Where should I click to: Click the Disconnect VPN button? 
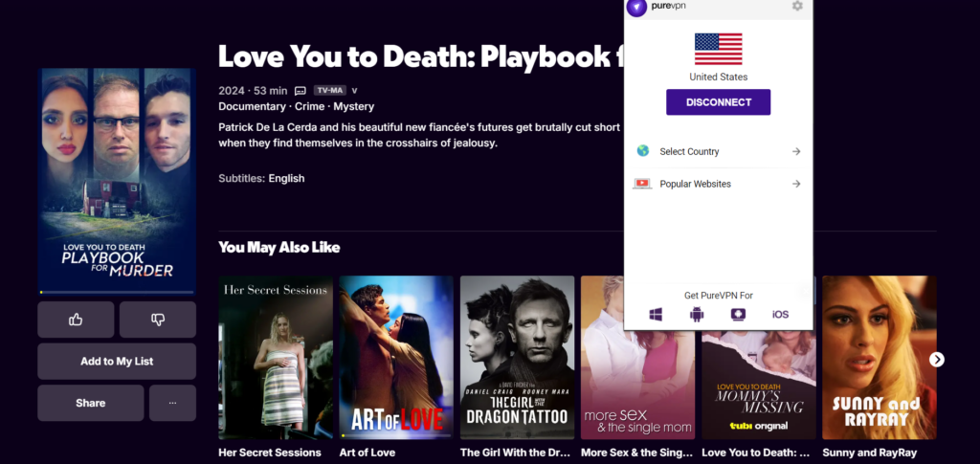point(718,102)
